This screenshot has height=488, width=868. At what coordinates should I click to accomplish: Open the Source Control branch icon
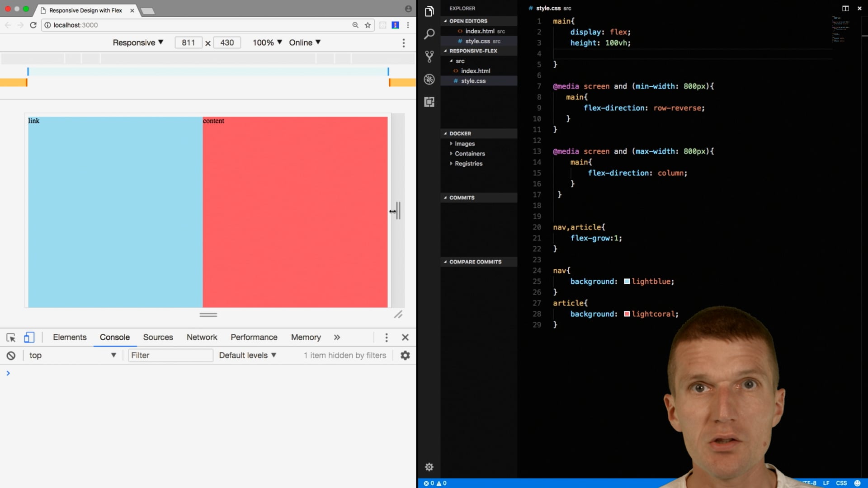point(429,56)
